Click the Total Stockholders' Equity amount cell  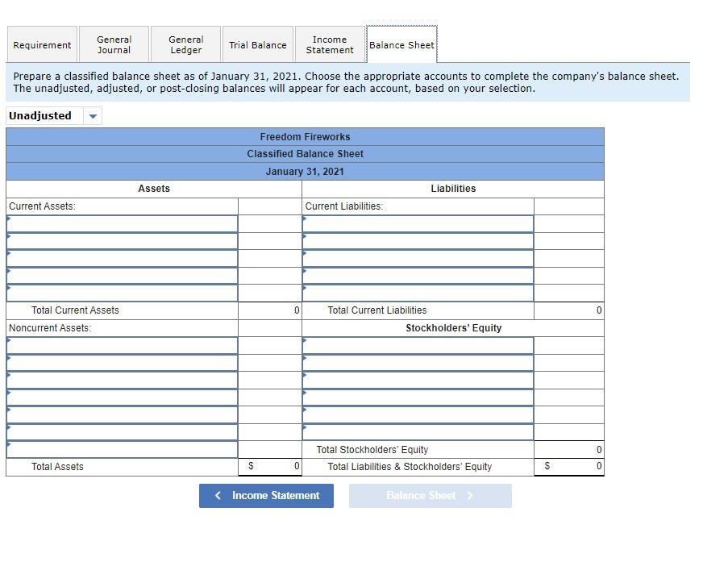click(x=568, y=450)
